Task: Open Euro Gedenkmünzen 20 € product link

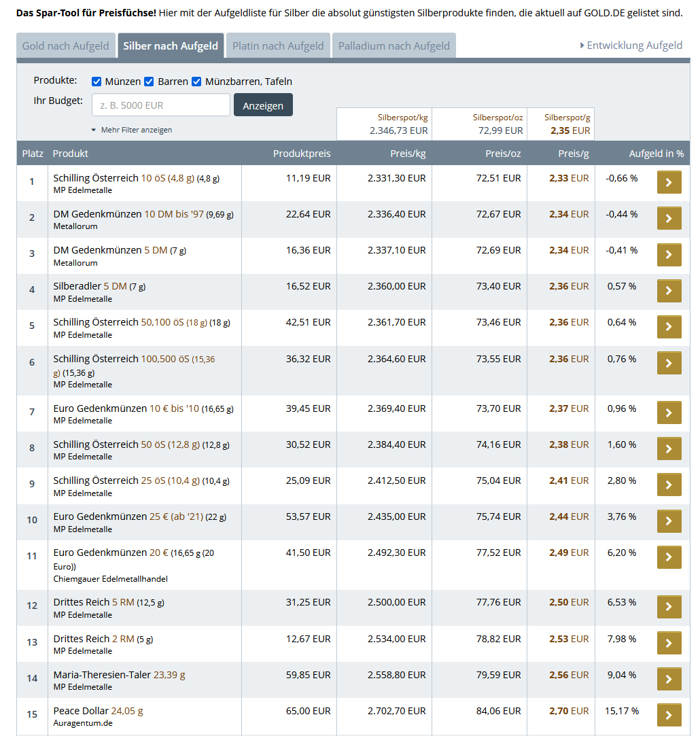Action: [133, 559]
